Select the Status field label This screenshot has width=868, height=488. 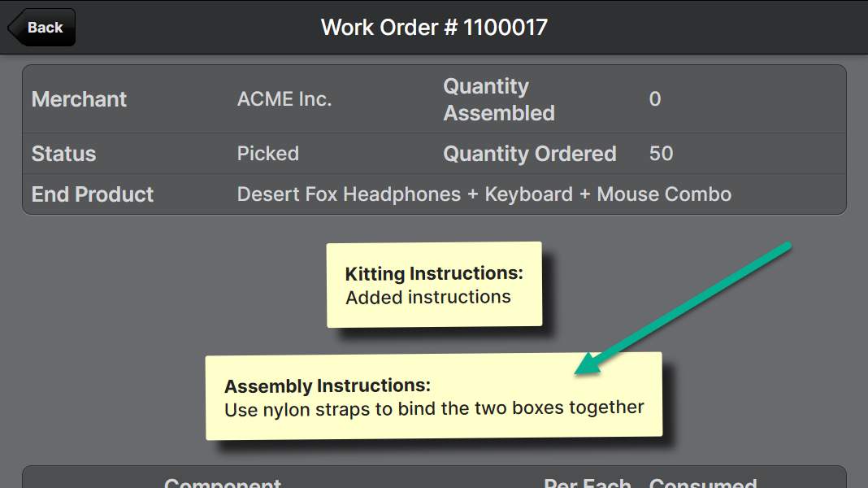point(63,154)
